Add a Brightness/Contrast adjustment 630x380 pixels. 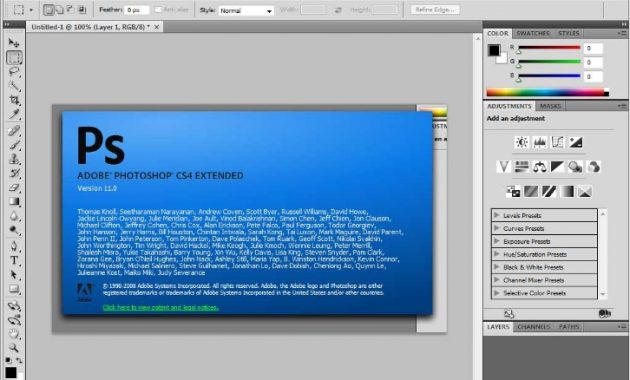(x=522, y=142)
